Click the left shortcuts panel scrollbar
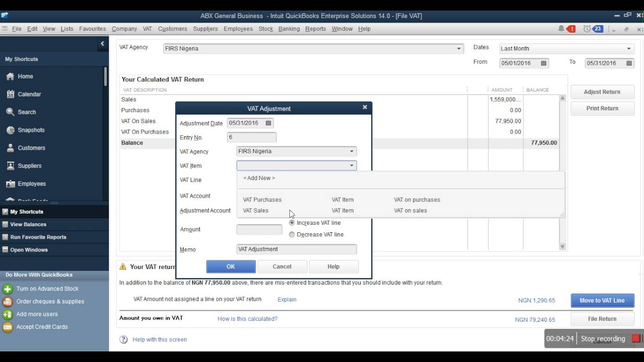Viewport: 644px width, 362px height. tap(106, 77)
